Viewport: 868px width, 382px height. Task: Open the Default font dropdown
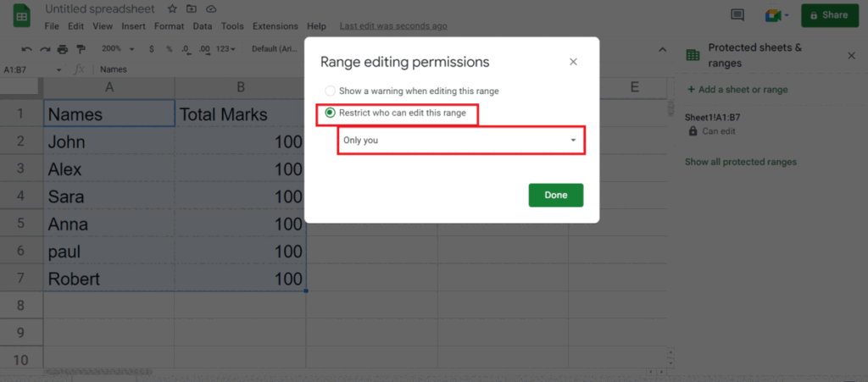(275, 49)
